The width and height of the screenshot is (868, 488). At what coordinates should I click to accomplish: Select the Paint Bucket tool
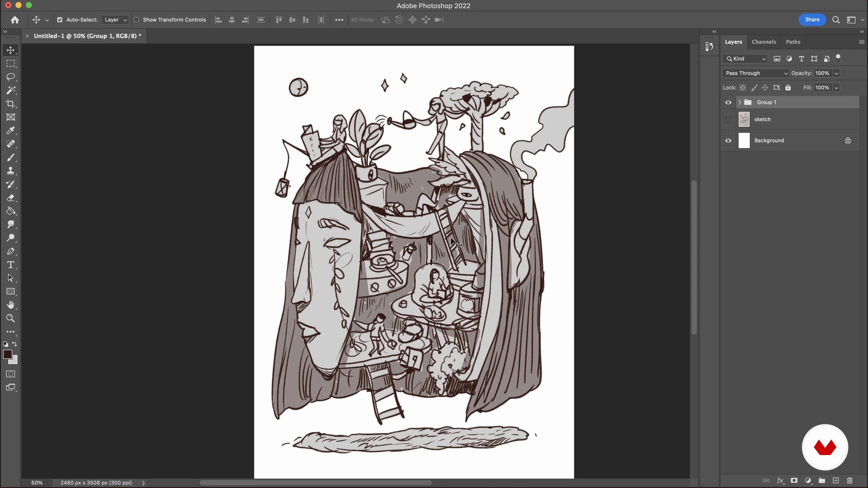(x=10, y=211)
